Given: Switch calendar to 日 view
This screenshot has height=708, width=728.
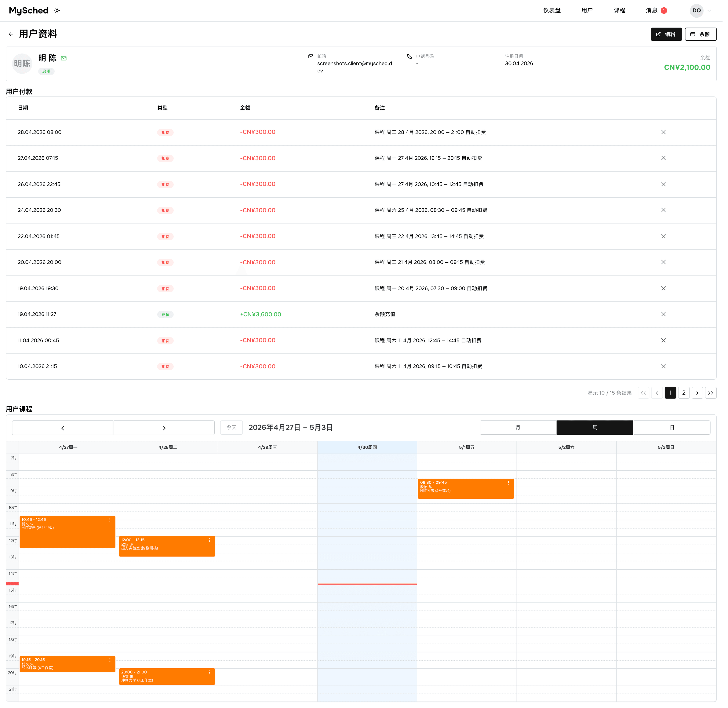Looking at the screenshot, I should pos(677,431).
